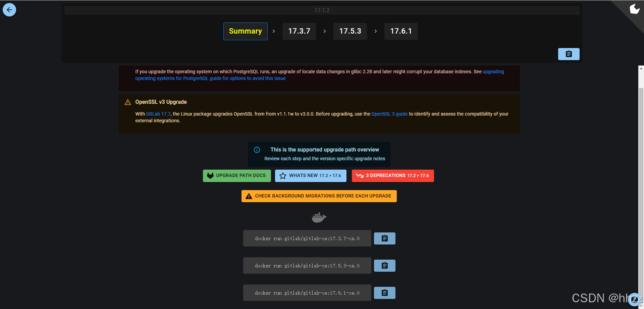644x309 pixels.
Task: Click the chevron after 17.3.7 tab
Action: [x=325, y=31]
